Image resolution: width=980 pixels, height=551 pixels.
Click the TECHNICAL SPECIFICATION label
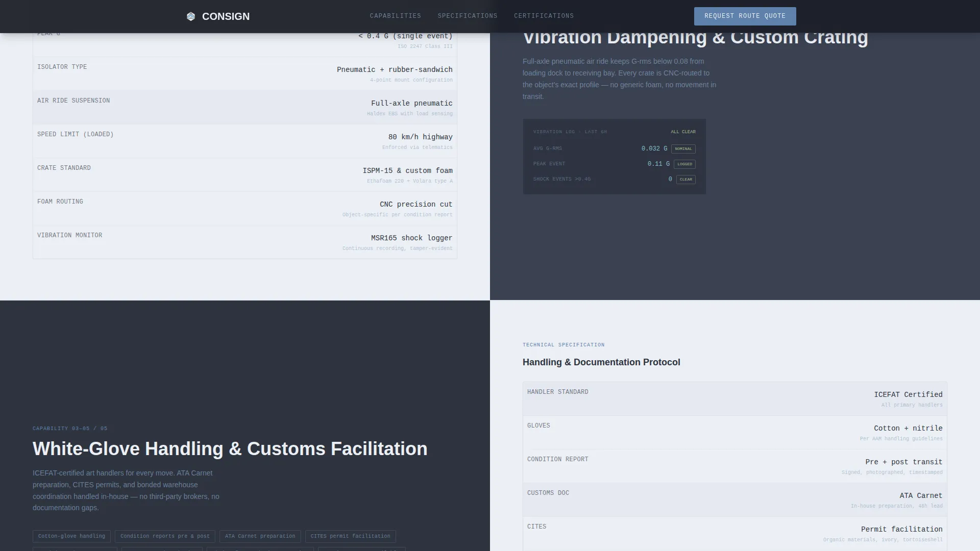563,345
